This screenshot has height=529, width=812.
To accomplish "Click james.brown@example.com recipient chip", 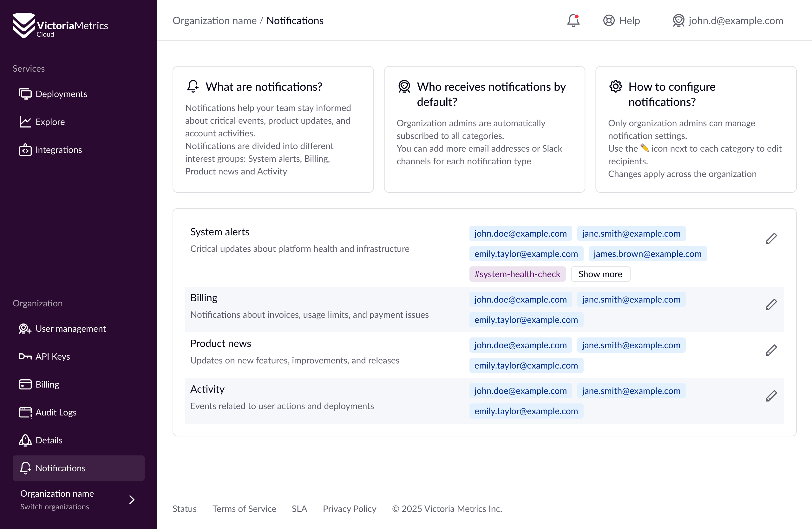I will [647, 254].
